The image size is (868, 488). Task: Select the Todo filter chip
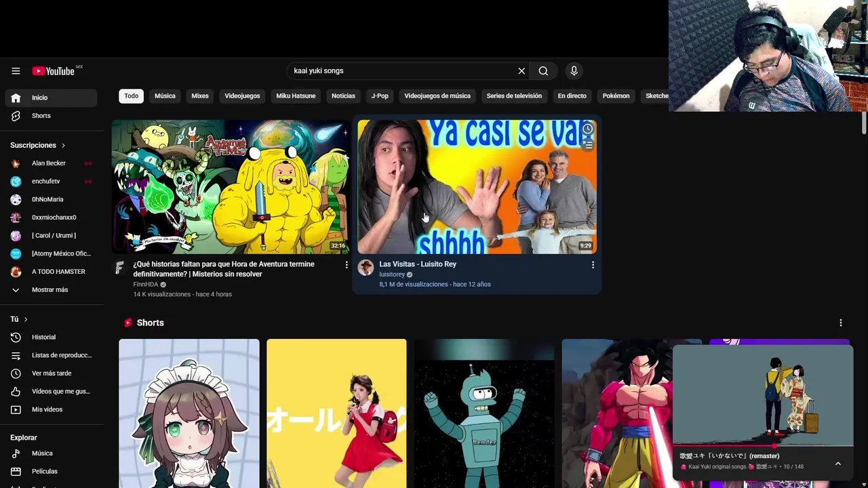(132, 96)
